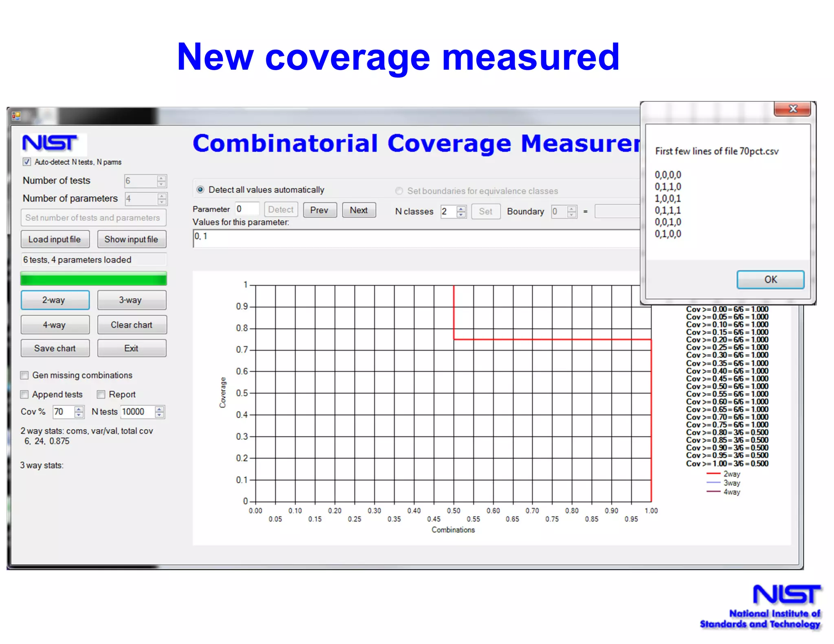Click the app icon in the title bar

coord(16,116)
